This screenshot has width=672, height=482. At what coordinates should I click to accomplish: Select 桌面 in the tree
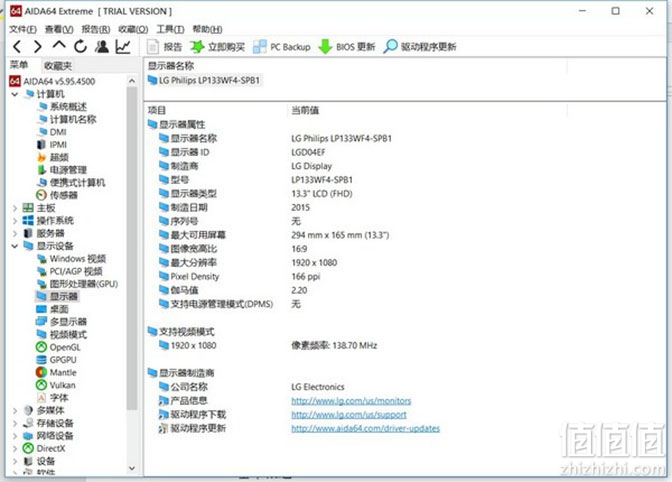click(x=52, y=309)
